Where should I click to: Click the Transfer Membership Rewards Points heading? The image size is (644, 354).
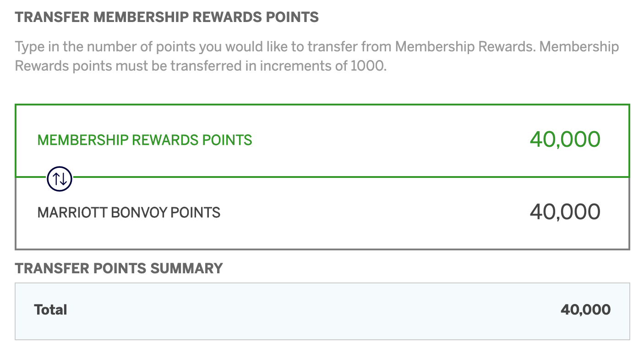167,17
